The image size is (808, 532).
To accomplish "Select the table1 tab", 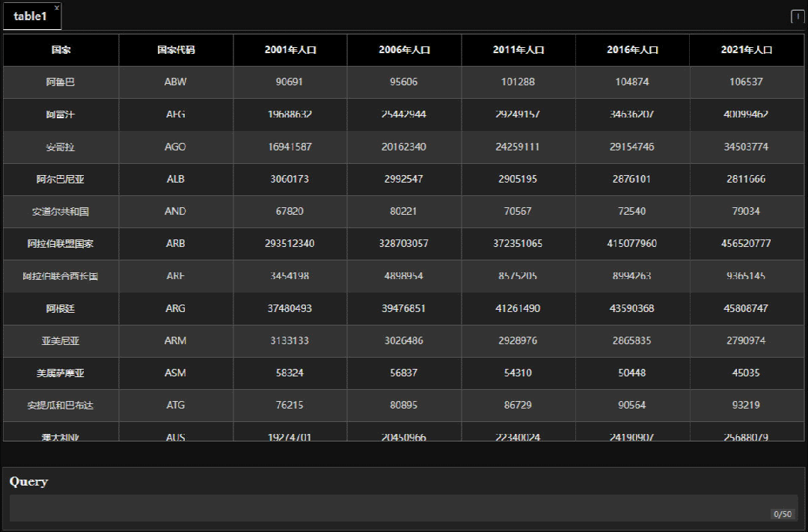I will [x=31, y=16].
